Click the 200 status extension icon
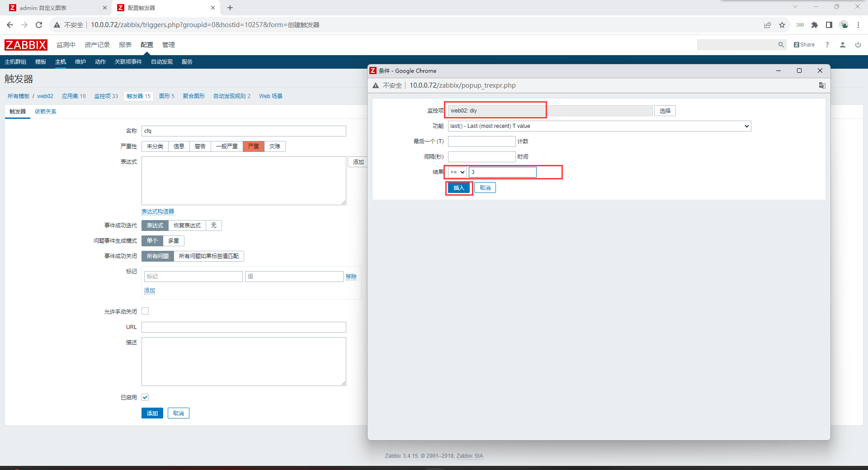The height and width of the screenshot is (470, 868). pos(800,25)
